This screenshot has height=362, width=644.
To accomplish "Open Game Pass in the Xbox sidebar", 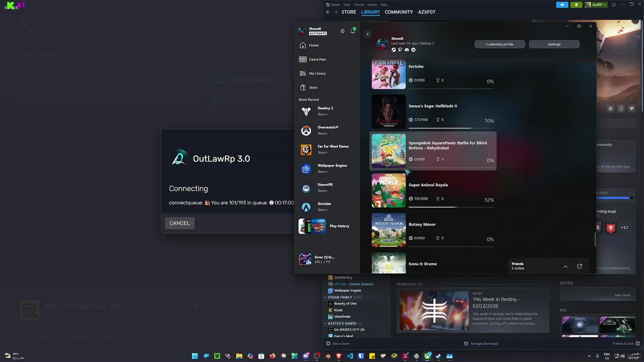I will (x=328, y=59).
